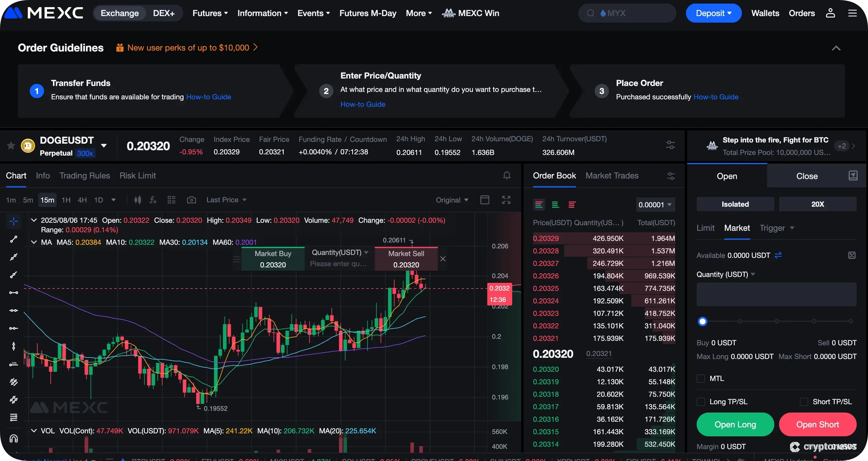Switch to the Market Trades tab
This screenshot has height=461, width=868.
[612, 175]
